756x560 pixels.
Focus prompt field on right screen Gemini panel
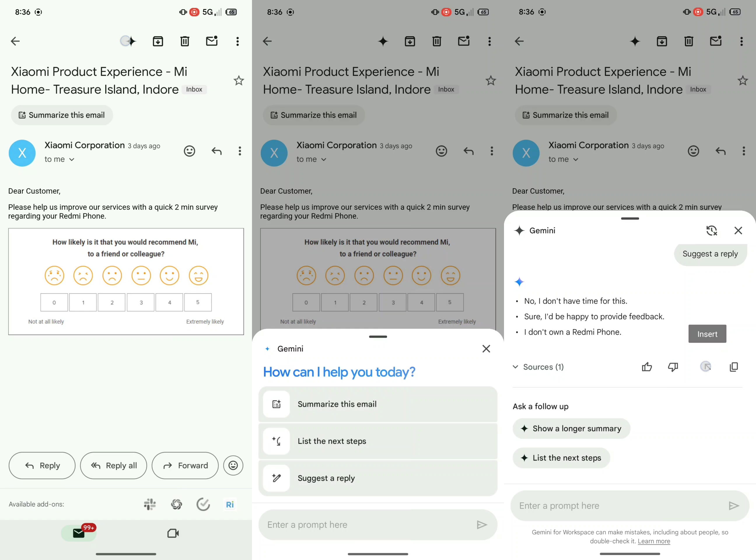[630, 506]
